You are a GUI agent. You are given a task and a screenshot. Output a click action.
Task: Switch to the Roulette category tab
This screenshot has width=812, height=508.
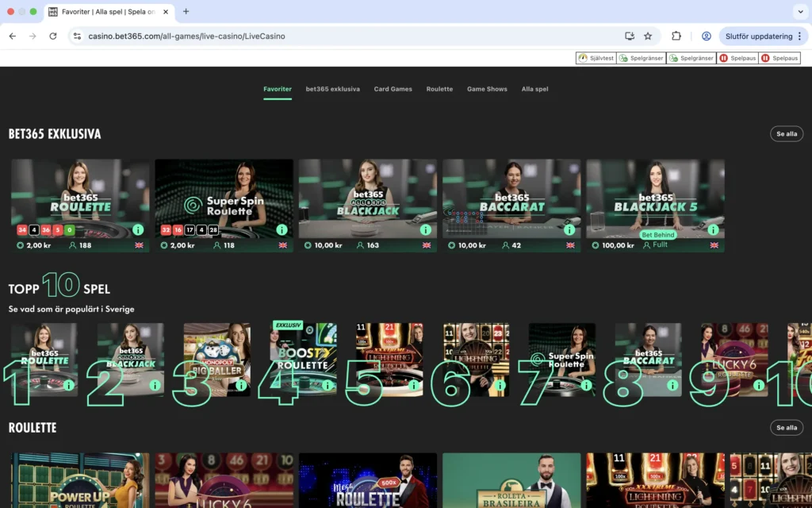coord(439,89)
